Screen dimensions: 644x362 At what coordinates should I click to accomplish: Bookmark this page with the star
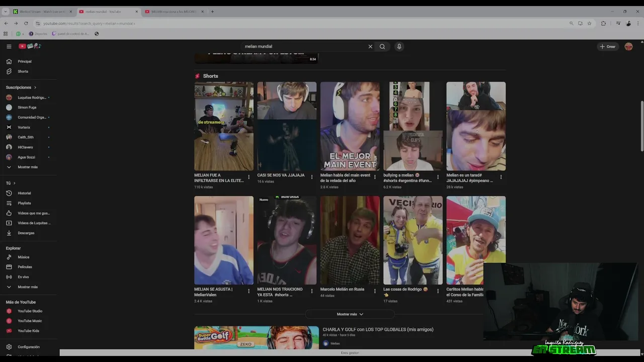click(589, 23)
